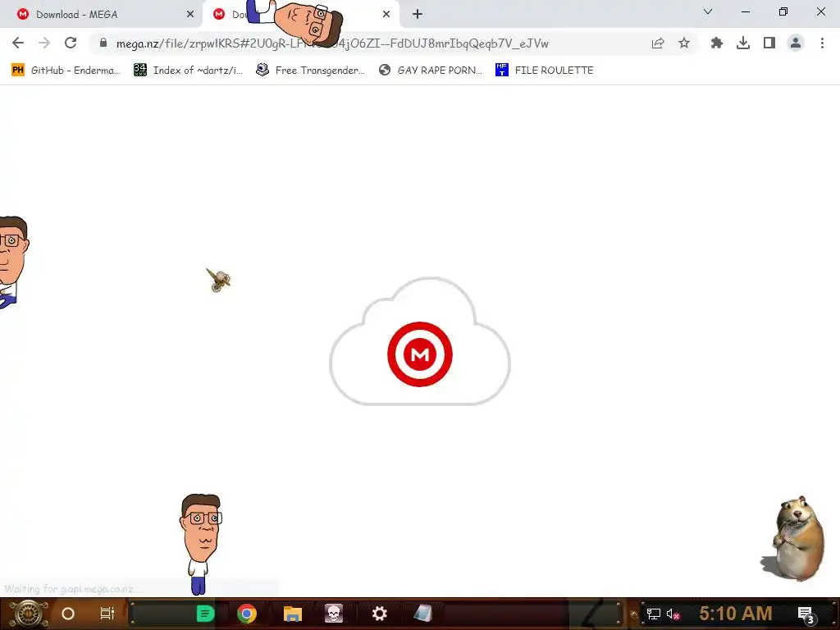The height and width of the screenshot is (630, 840).
Task: Show Chrome downloads tray
Action: (x=743, y=43)
